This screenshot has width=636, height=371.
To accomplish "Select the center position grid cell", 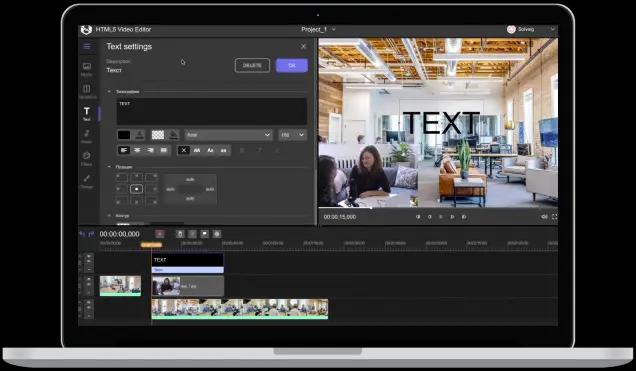I will 137,189.
